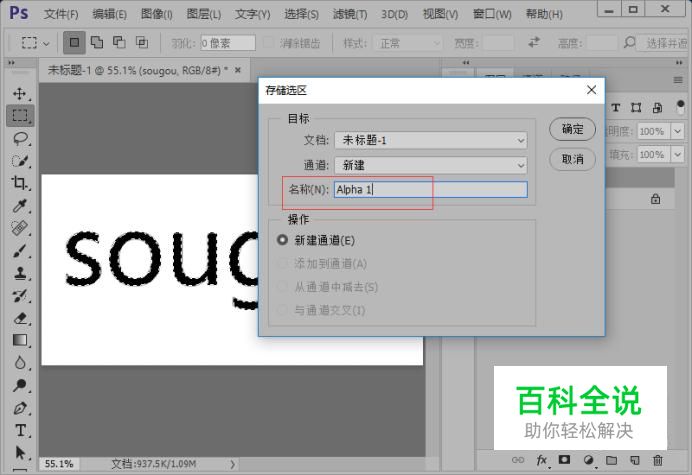This screenshot has height=475, width=692.
Task: Select 从通道中减去(S) radio button
Action: (x=282, y=287)
